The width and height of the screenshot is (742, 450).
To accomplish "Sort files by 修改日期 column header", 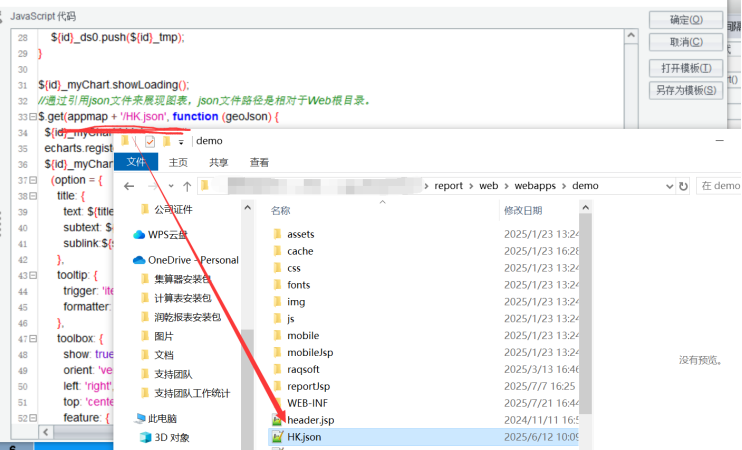I will point(523,210).
